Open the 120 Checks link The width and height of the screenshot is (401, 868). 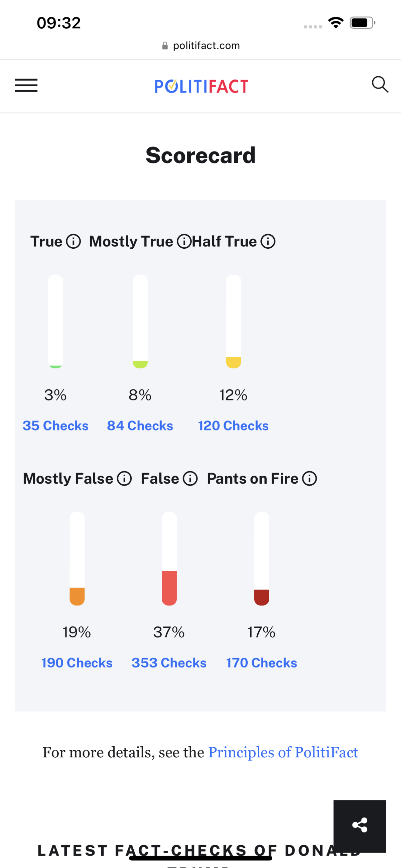[x=233, y=426]
